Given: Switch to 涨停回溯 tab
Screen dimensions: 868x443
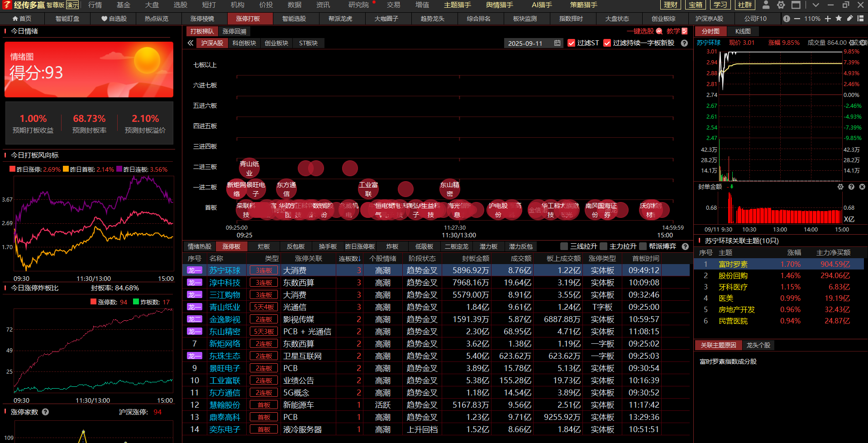Looking at the screenshot, I should [234, 31].
